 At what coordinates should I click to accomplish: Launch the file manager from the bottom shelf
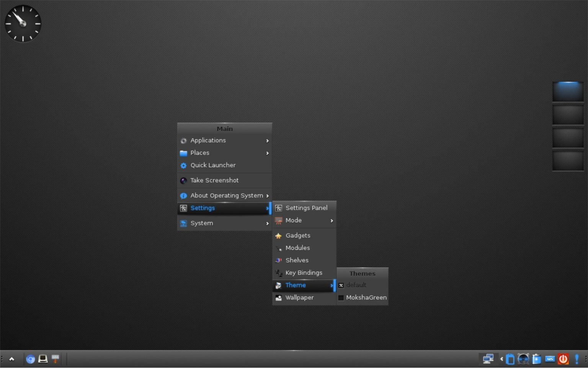pyautogui.click(x=43, y=359)
